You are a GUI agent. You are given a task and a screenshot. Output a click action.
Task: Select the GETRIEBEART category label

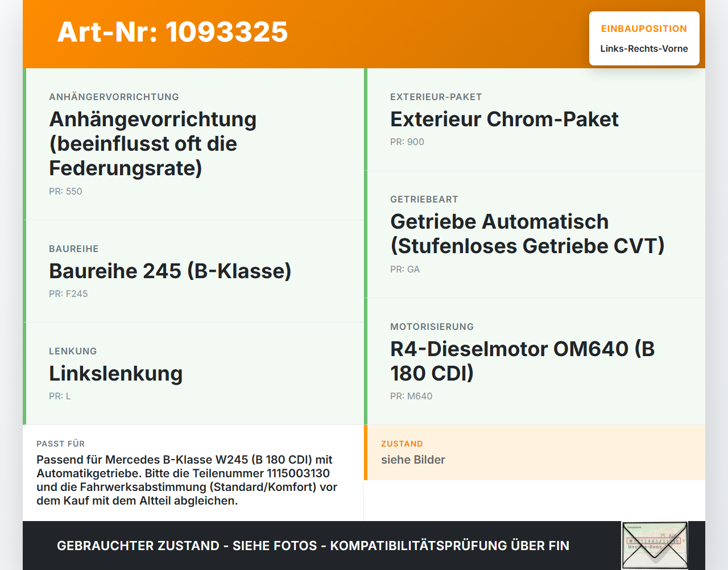[x=424, y=200]
